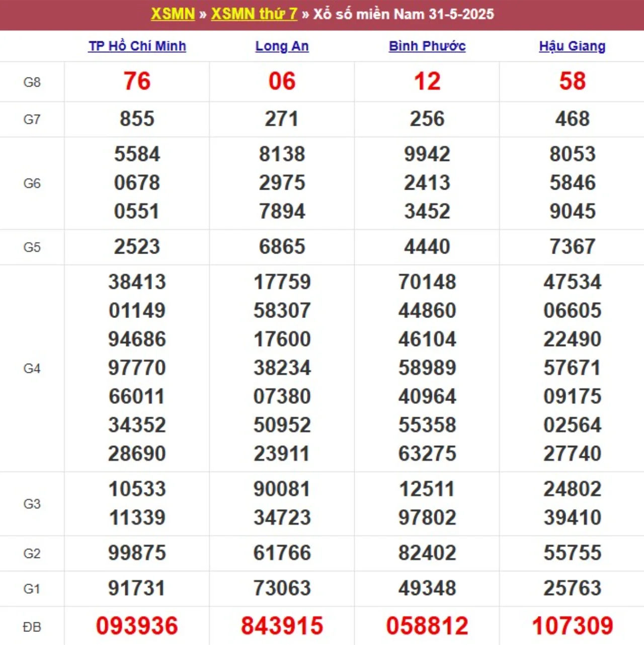This screenshot has width=644, height=645.
Task: Click G3 number 12511
Action: pyautogui.click(x=427, y=490)
